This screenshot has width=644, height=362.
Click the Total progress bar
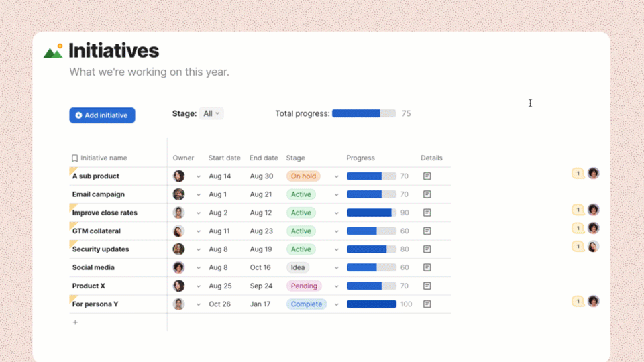[364, 114]
